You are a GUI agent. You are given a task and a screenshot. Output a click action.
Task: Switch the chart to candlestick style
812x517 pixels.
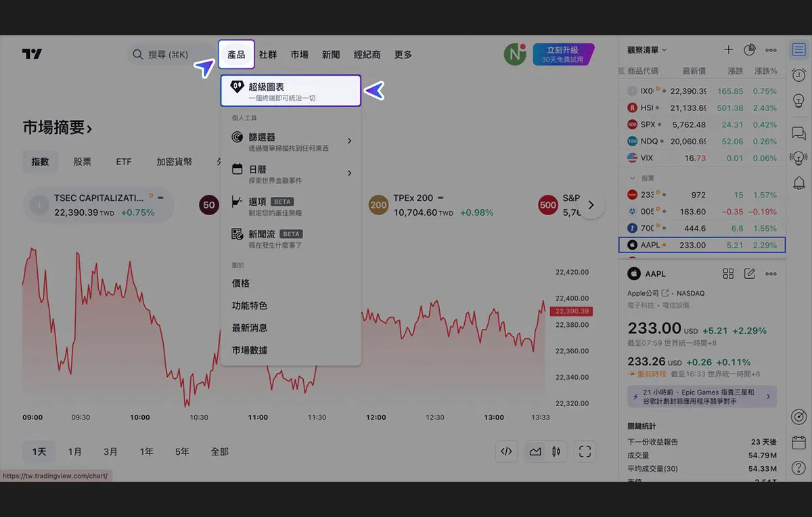[x=556, y=451]
